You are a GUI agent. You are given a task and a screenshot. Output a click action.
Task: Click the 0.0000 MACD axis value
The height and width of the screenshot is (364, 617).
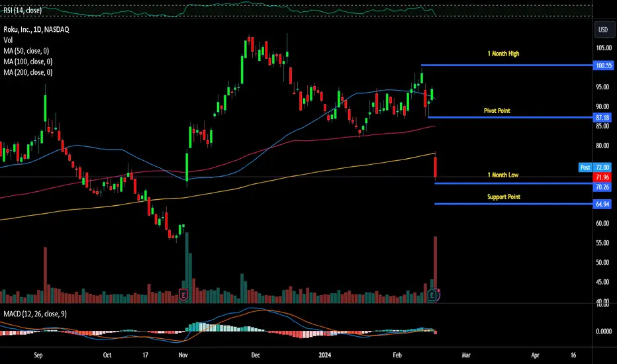[x=604, y=332]
